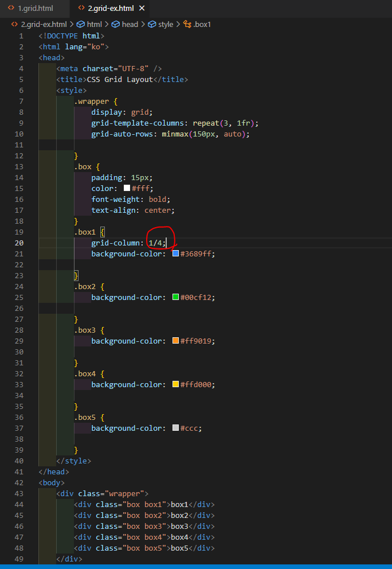392x569 pixels.
Task: Click minmax function on line 10
Action: (175, 134)
